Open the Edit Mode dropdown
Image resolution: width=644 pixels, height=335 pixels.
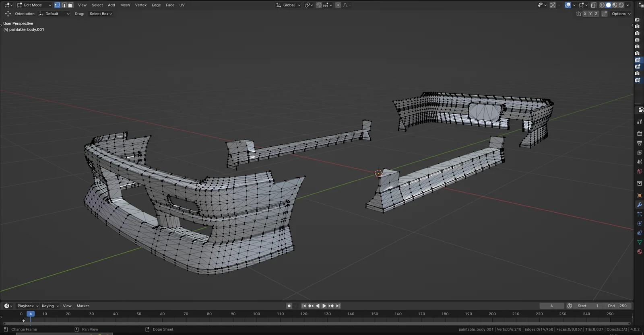(x=34, y=5)
